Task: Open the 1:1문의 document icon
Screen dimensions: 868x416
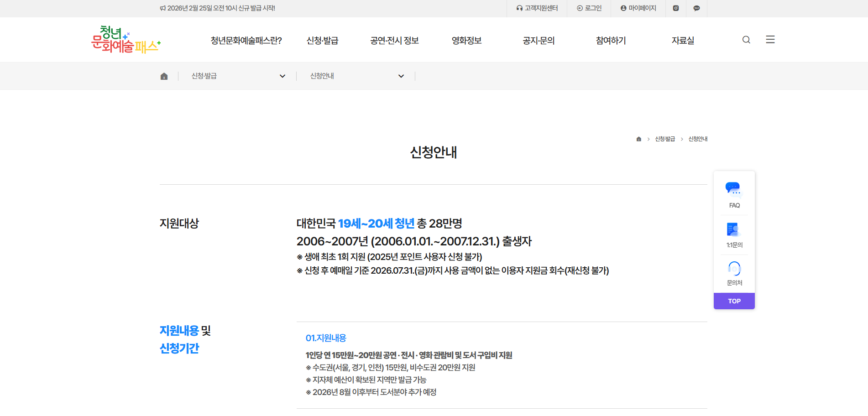Action: [734, 229]
